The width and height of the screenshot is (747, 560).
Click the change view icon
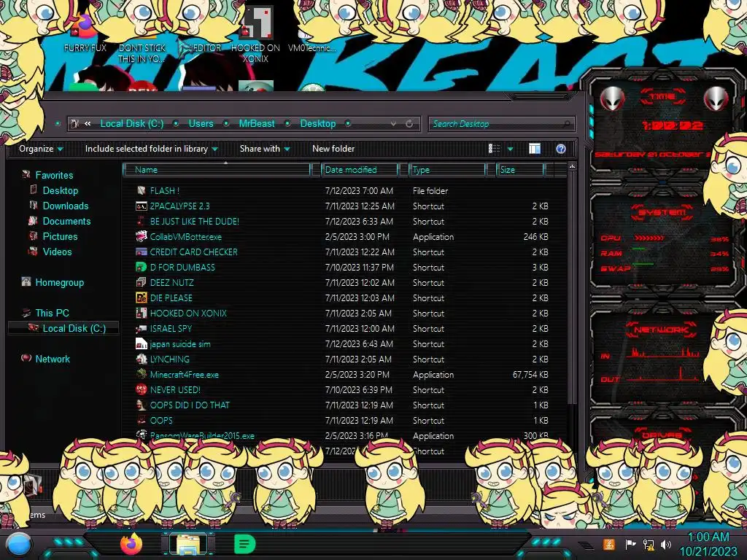point(494,149)
